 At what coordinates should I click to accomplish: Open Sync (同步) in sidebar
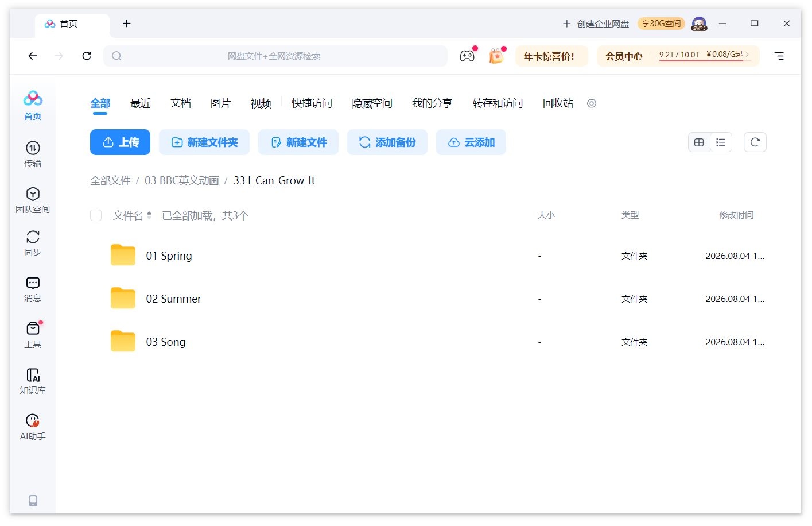click(33, 243)
